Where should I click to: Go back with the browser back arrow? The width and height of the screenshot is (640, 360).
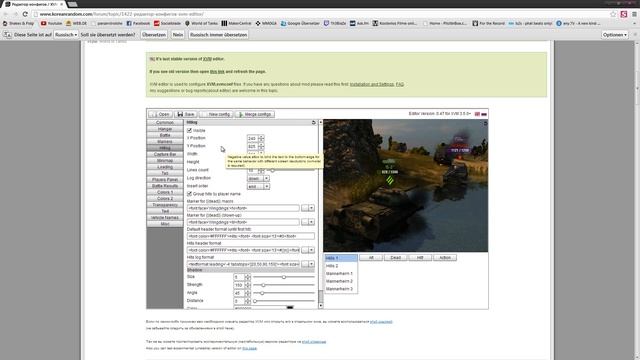[x=6, y=14]
